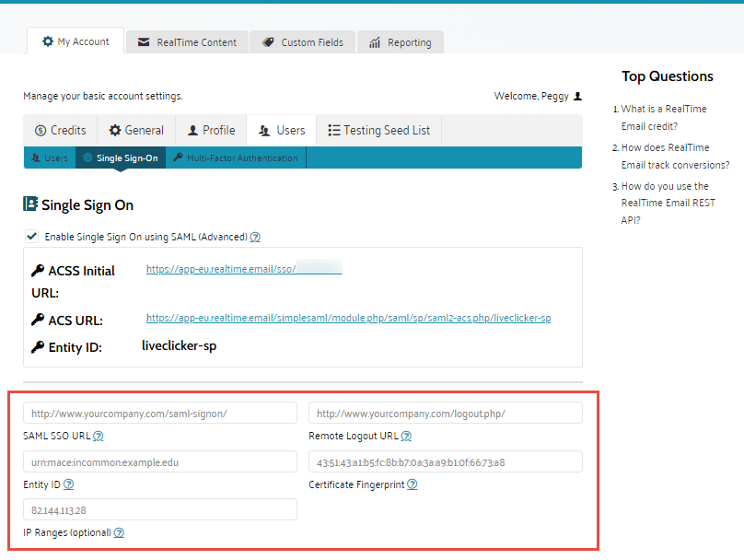This screenshot has width=744, height=560.
Task: Click help icon beside Certificate Fingerprint
Action: [413, 484]
